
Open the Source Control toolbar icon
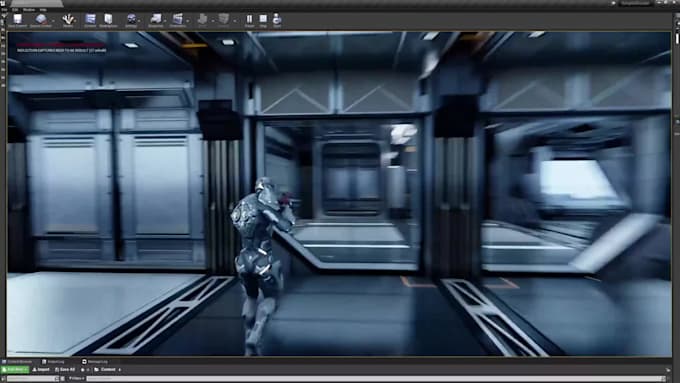tap(41, 20)
